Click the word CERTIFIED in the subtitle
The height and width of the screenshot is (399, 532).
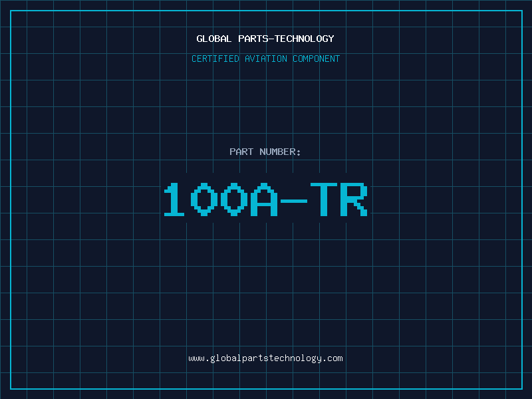coord(215,59)
